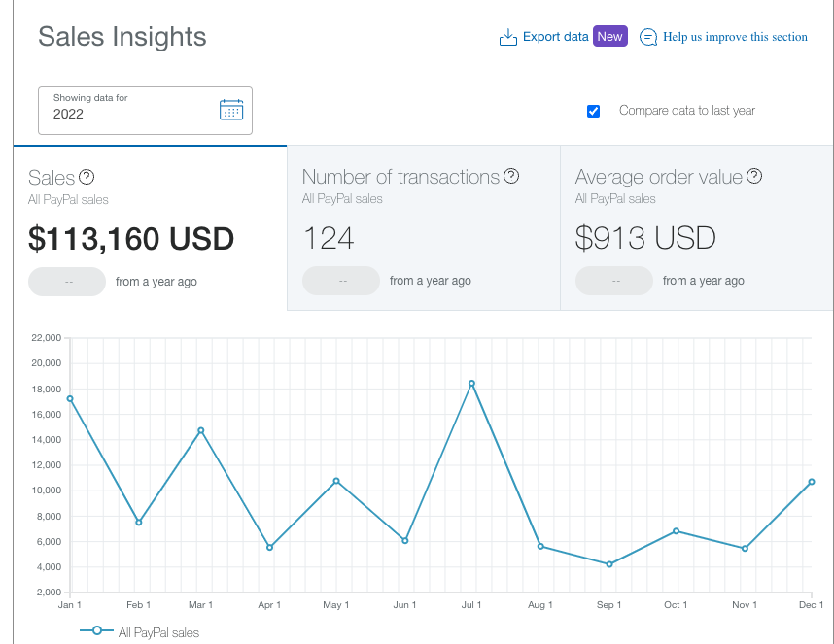Image resolution: width=834 pixels, height=644 pixels.
Task: Click the Jul 1 peak data point
Action: [471, 383]
